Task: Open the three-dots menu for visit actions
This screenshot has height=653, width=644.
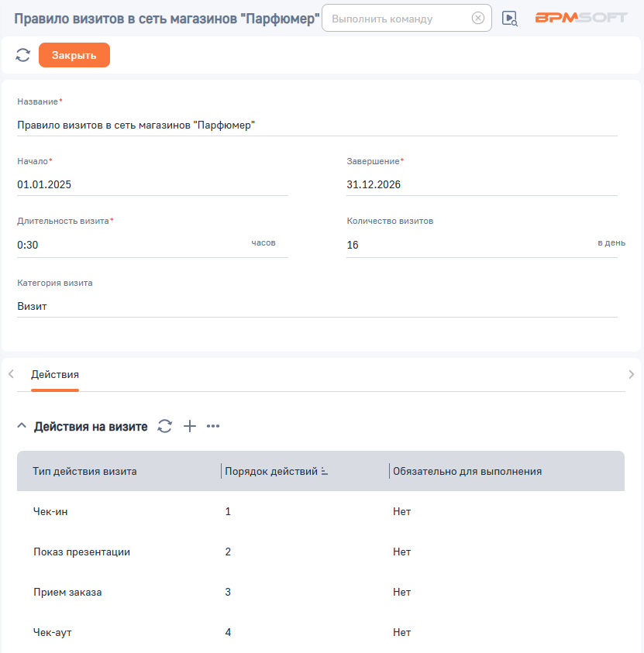Action: tap(213, 426)
